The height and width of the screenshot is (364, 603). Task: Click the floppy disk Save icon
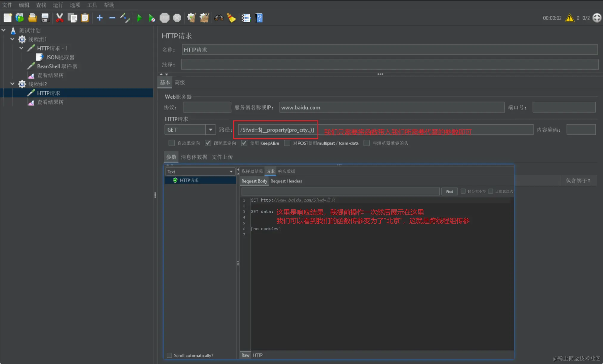45,18
